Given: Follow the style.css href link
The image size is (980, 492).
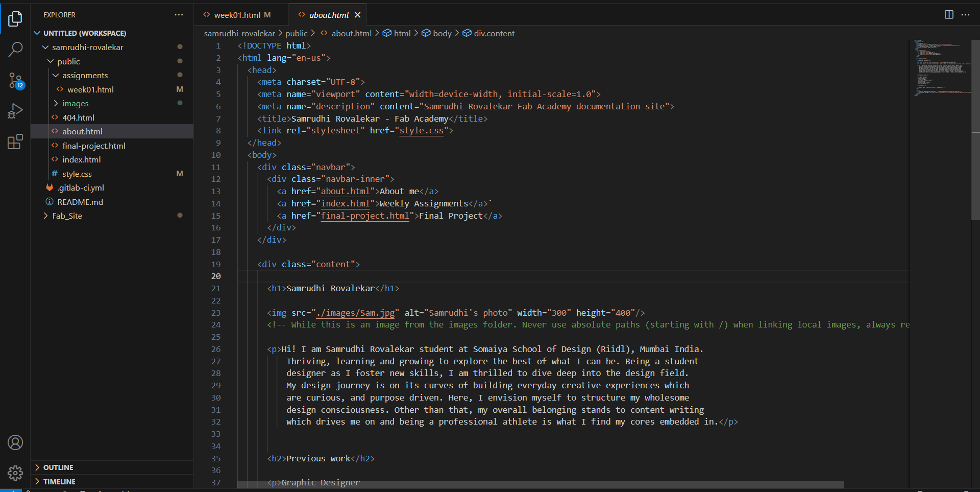Looking at the screenshot, I should [422, 131].
